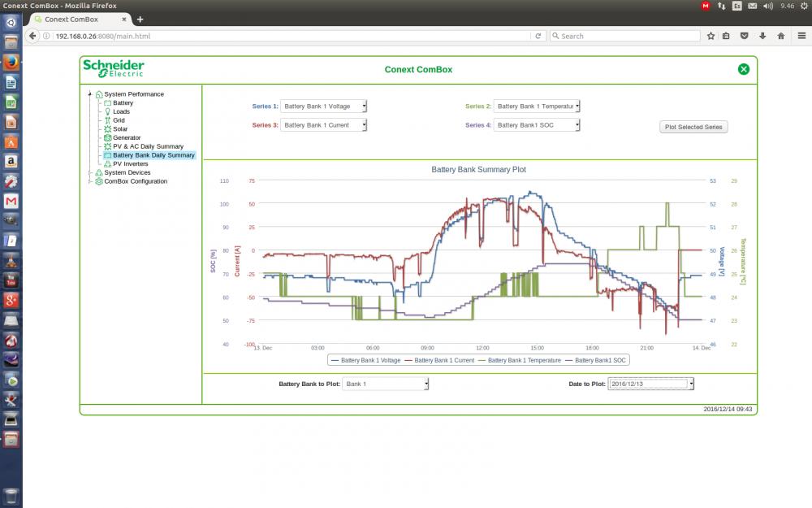
Task: Toggle Battery Bank 1 Current legend entry
Action: [x=439, y=360]
